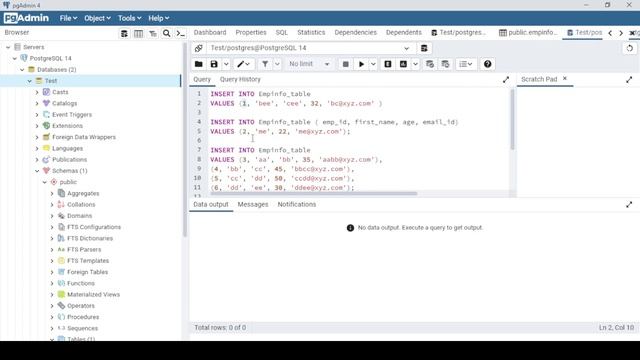Open the No limit rows dropdown
Viewport: 640px width, 360px height.
point(309,64)
